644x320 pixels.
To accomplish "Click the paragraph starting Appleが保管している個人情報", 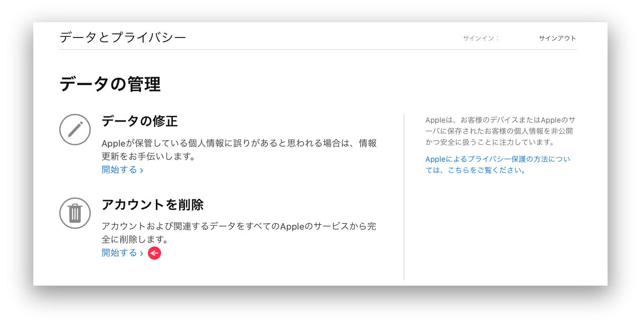I will [x=239, y=150].
